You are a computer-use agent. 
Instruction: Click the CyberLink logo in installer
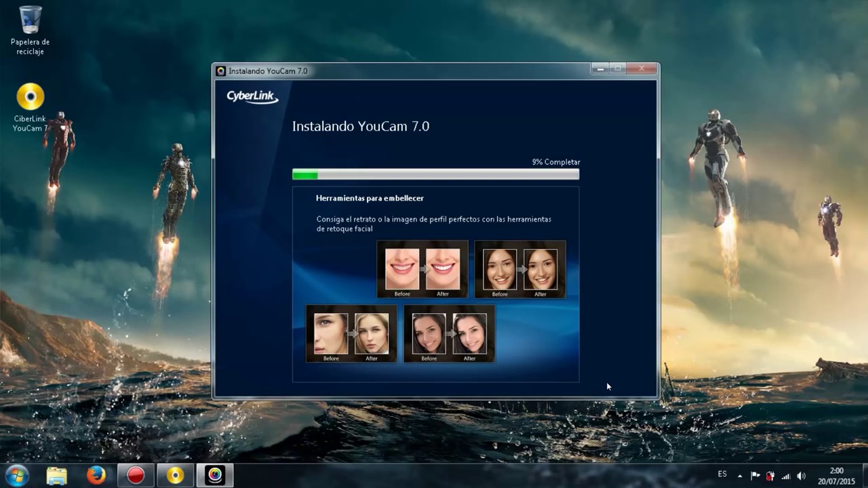252,96
